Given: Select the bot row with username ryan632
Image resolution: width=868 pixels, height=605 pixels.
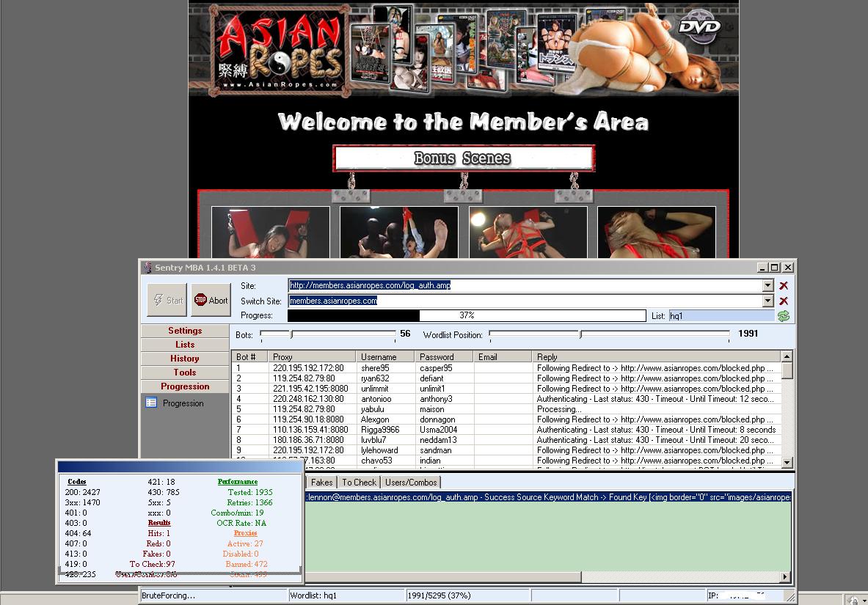Looking at the screenshot, I should (x=506, y=378).
